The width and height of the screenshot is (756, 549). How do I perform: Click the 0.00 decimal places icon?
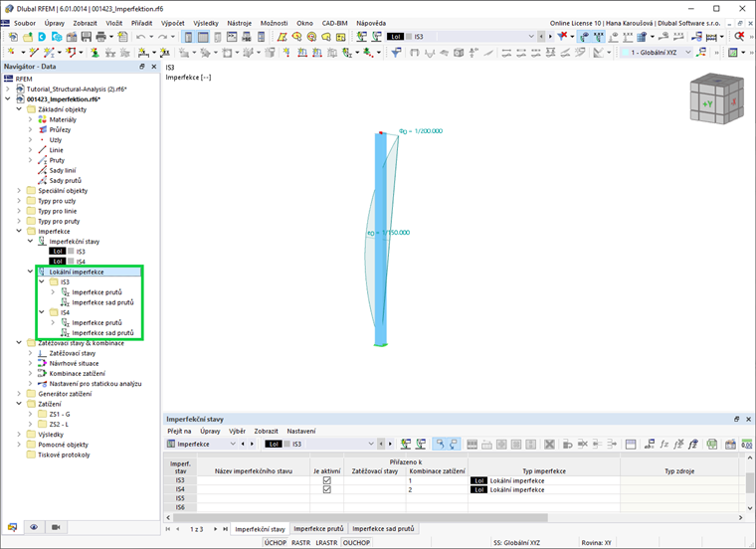[747, 444]
